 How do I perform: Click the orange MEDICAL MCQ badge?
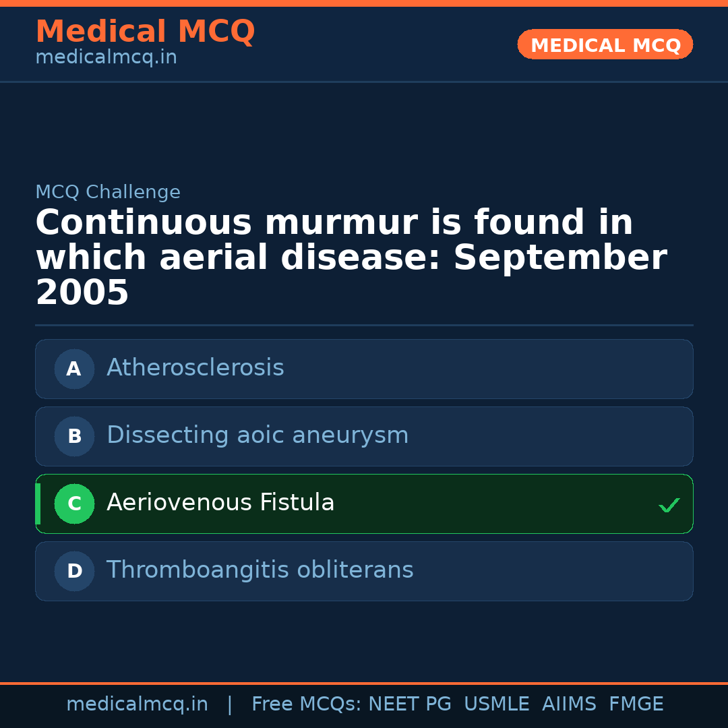pyautogui.click(x=605, y=45)
